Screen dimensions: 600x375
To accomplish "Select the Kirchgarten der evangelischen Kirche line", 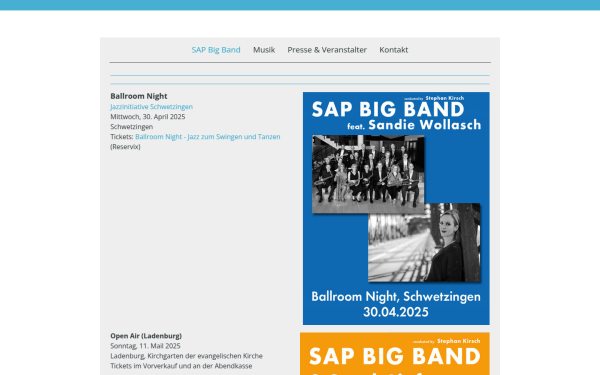I will (x=186, y=356).
